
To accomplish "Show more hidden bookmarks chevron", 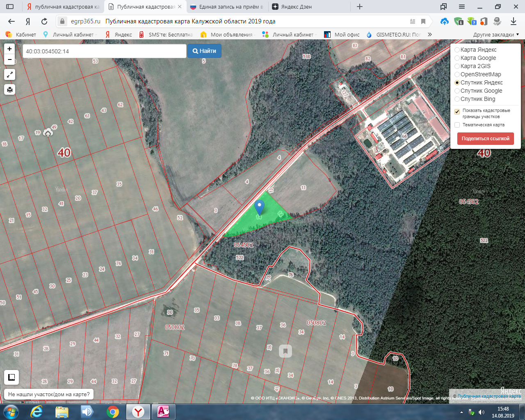I will 429,34.
